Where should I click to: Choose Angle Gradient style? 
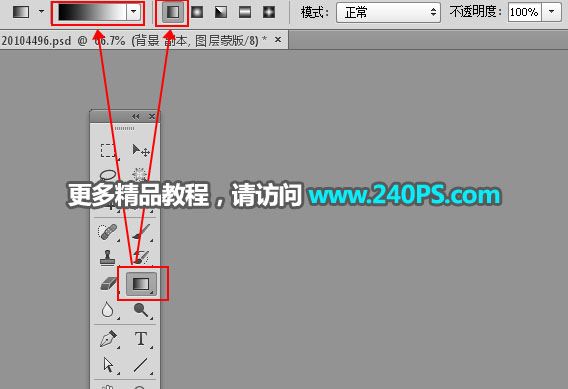[221, 12]
